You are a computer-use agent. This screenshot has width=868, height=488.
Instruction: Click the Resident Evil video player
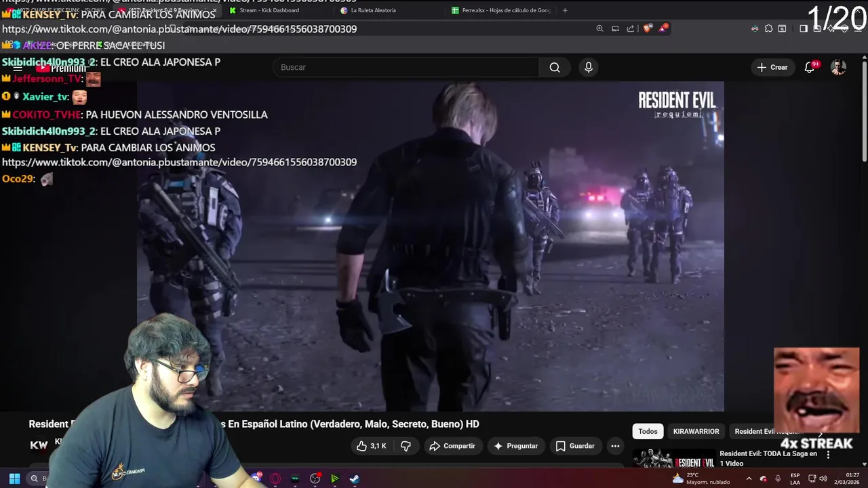(x=431, y=246)
